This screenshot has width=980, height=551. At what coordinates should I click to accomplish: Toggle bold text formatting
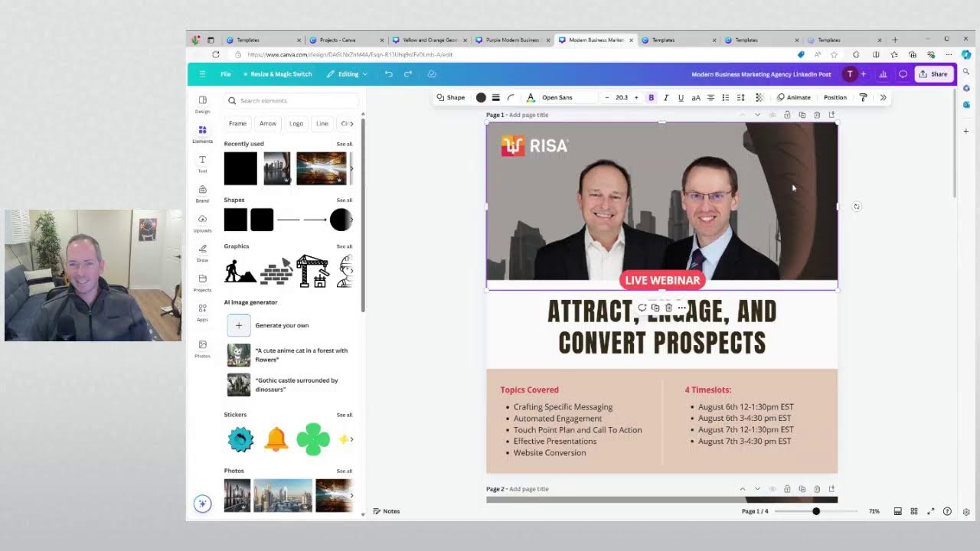(652, 97)
